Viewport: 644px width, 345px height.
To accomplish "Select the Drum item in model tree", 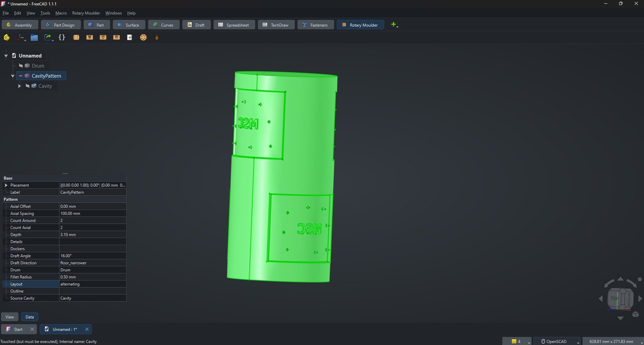I will (x=38, y=66).
